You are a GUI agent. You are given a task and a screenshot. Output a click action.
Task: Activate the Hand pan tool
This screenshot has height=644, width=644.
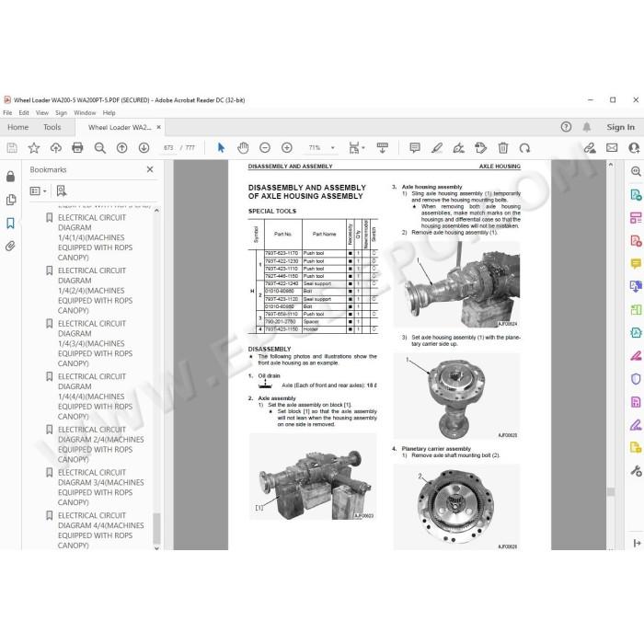click(243, 148)
